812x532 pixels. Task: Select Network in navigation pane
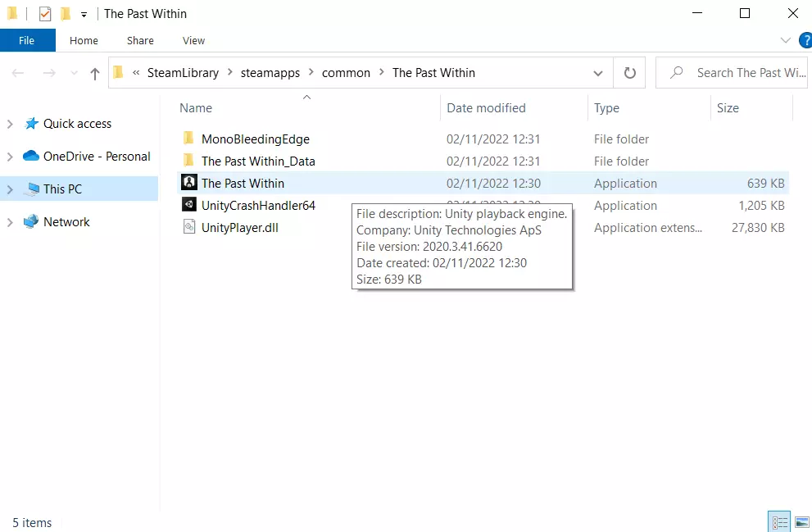pos(66,222)
